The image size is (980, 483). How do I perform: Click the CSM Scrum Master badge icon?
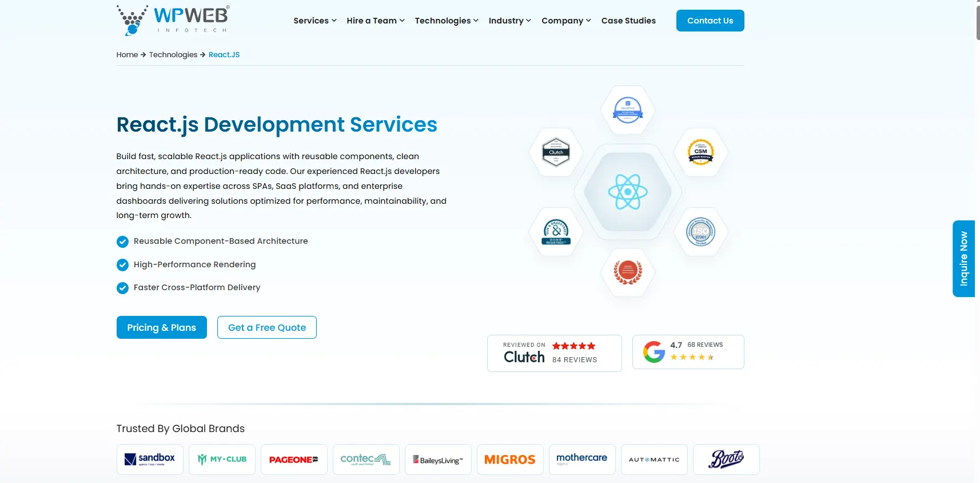pos(700,152)
